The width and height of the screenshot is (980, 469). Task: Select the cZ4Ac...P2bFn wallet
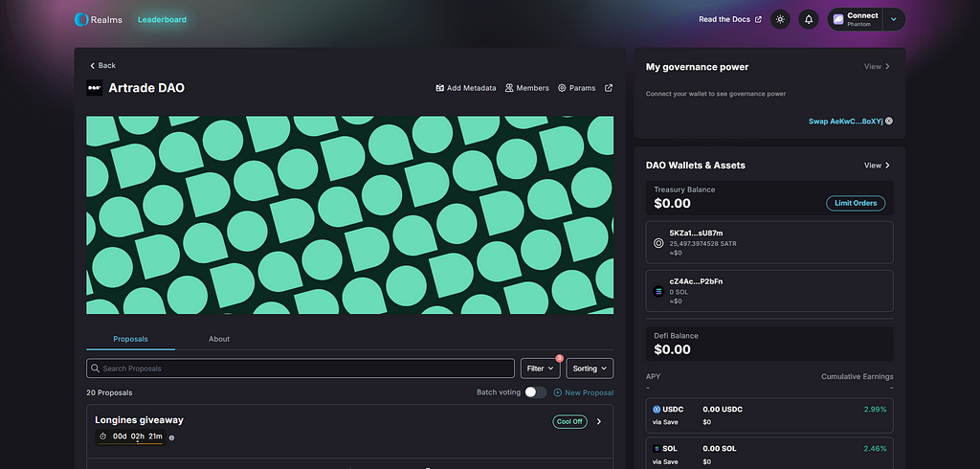click(769, 291)
